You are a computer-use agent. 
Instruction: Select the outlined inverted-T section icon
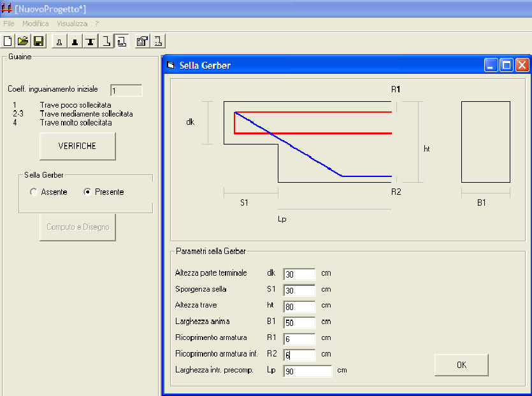tap(59, 41)
